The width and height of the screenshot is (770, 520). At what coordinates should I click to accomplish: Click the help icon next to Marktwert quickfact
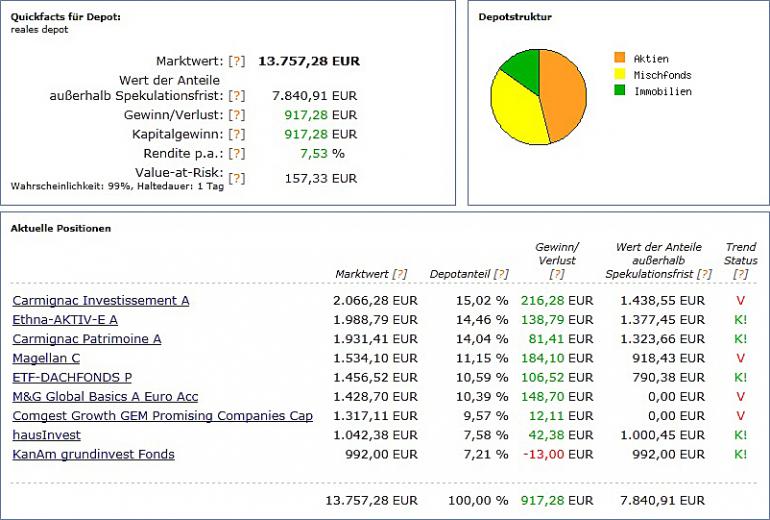click(236, 61)
